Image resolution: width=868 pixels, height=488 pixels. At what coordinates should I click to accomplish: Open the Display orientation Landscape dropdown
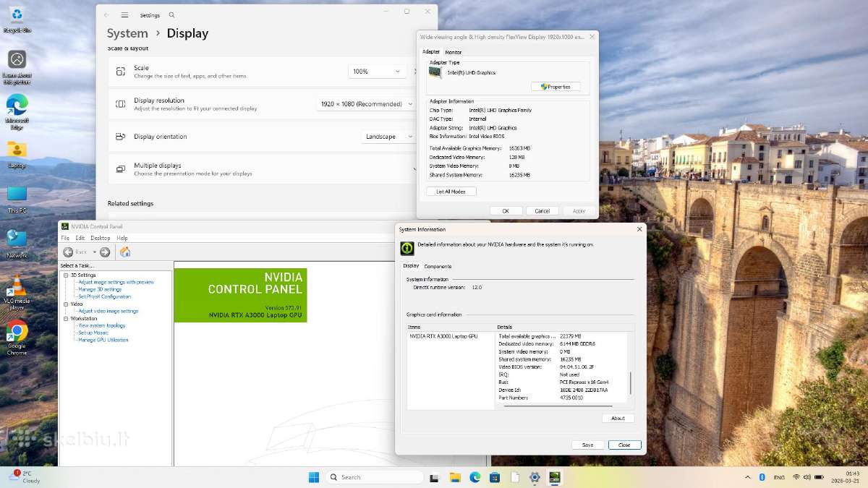tap(388, 137)
